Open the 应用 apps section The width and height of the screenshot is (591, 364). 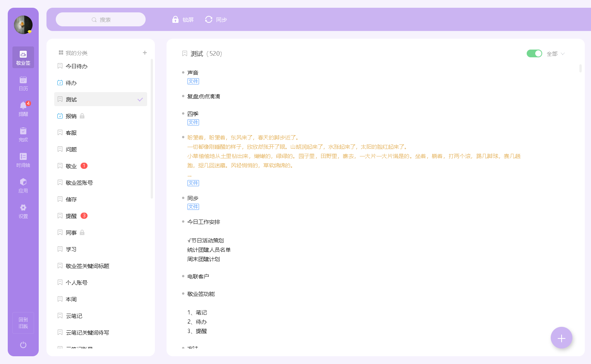point(23,185)
